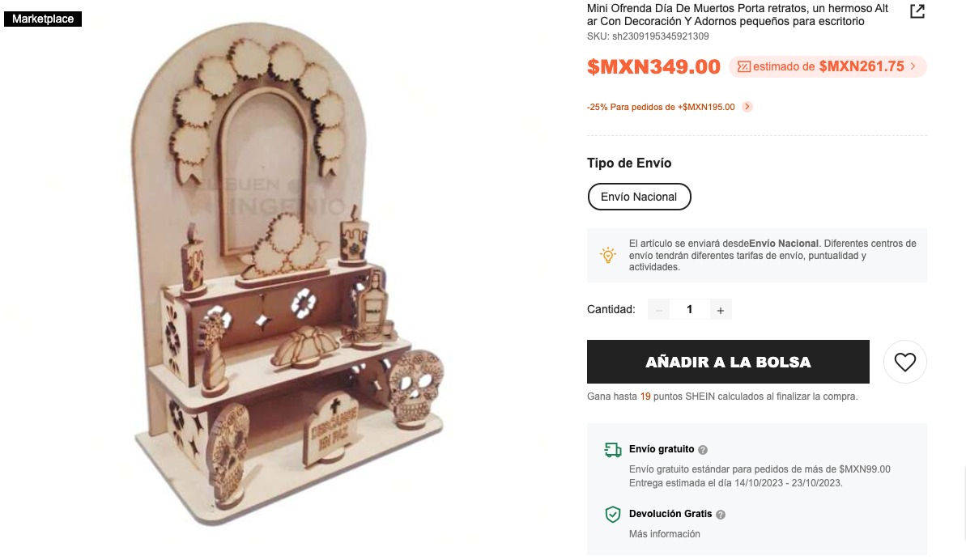
Task: Click the coupon icon in estimated price badge
Action: [743, 66]
